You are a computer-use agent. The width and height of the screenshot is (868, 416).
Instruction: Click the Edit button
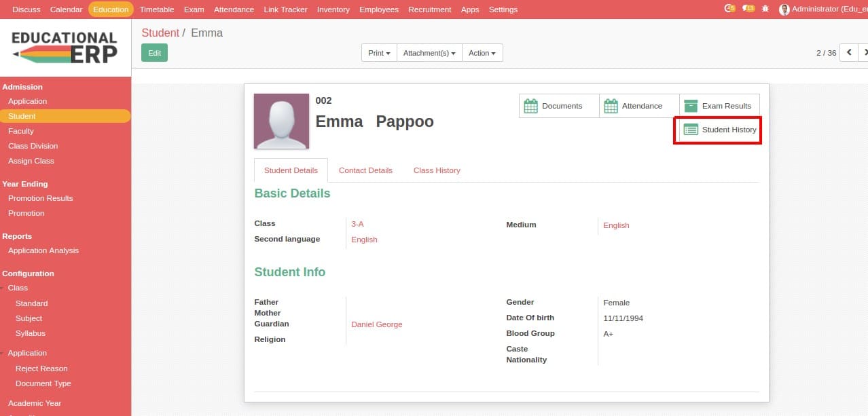tap(155, 53)
